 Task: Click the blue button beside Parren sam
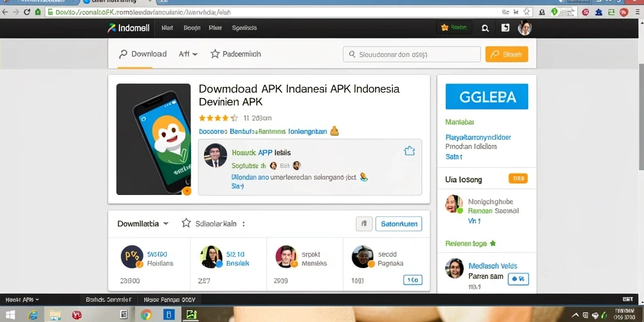coord(518,279)
